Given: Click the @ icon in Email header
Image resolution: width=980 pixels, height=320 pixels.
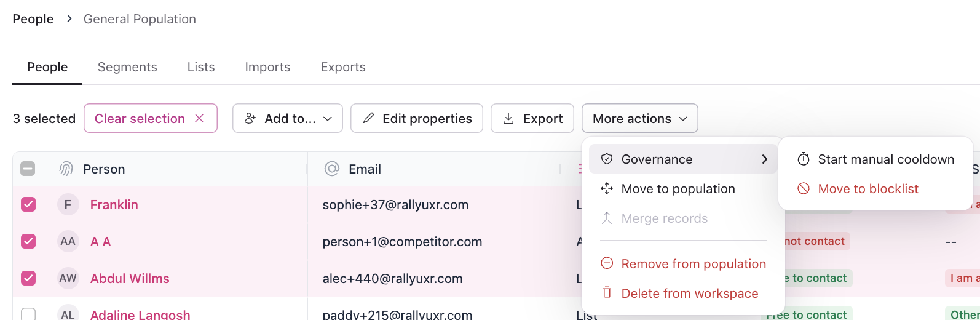Looking at the screenshot, I should 332,169.
